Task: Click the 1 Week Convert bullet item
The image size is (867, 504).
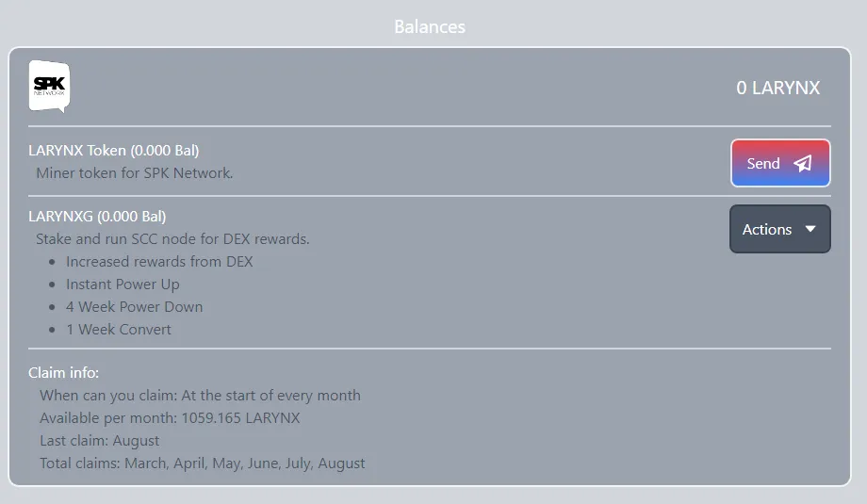Action: 119,330
